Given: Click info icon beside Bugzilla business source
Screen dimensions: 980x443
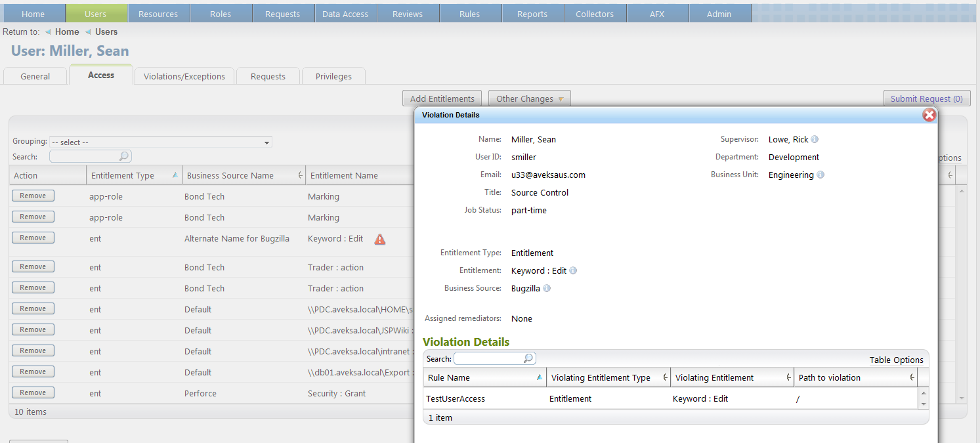Looking at the screenshot, I should pyautogui.click(x=547, y=288).
